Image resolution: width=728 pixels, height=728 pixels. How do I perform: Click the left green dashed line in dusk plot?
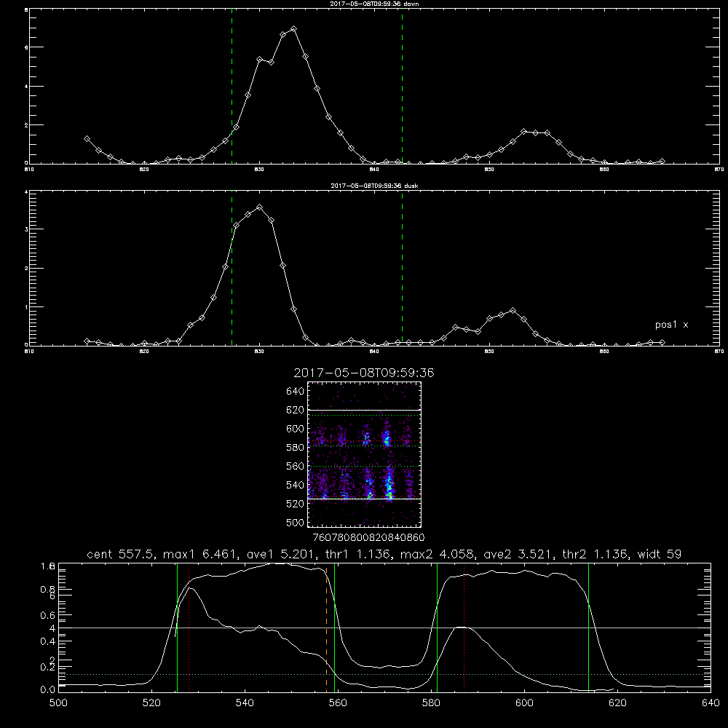click(x=232, y=269)
